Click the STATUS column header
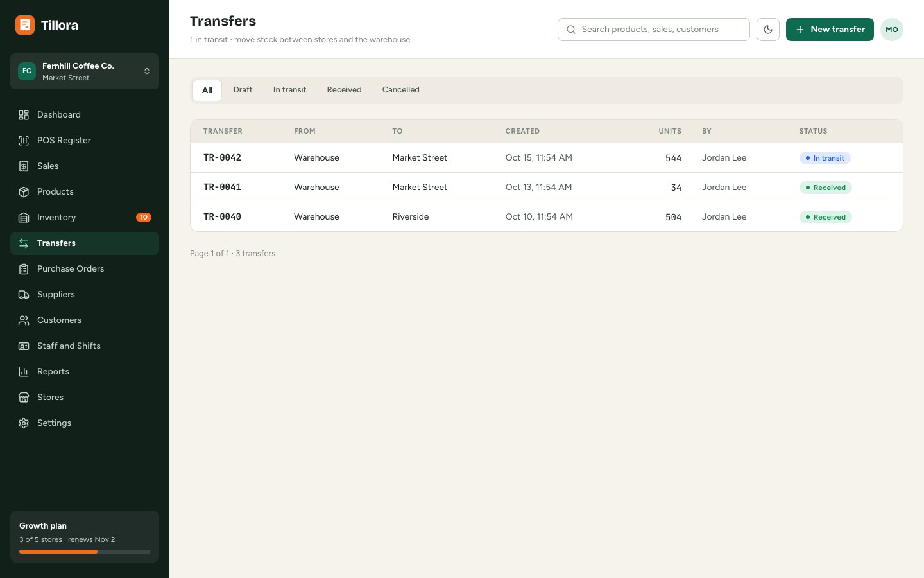The height and width of the screenshot is (578, 924). [x=813, y=132]
